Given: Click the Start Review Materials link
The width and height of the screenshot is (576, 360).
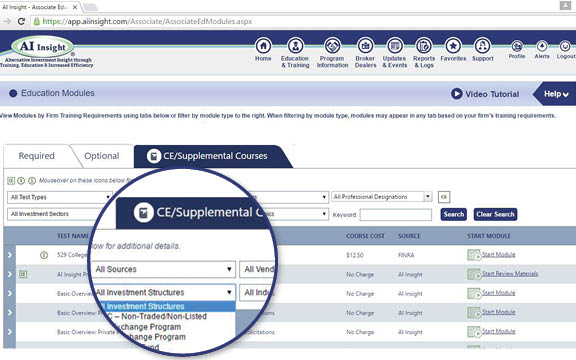Looking at the screenshot, I should pos(510,274).
